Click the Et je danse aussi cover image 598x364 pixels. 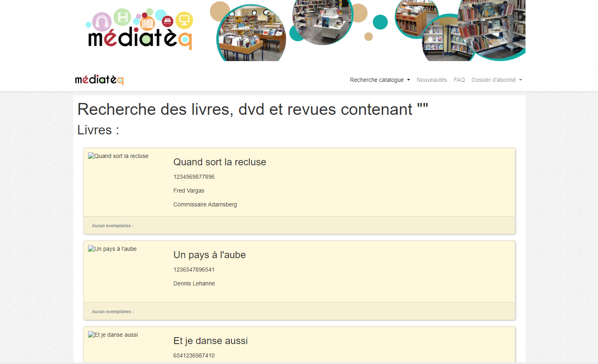point(113,335)
